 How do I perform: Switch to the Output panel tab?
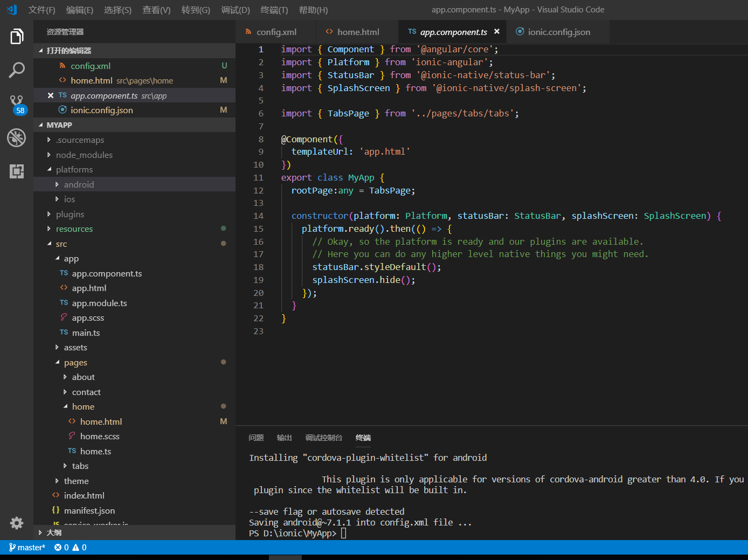click(284, 438)
